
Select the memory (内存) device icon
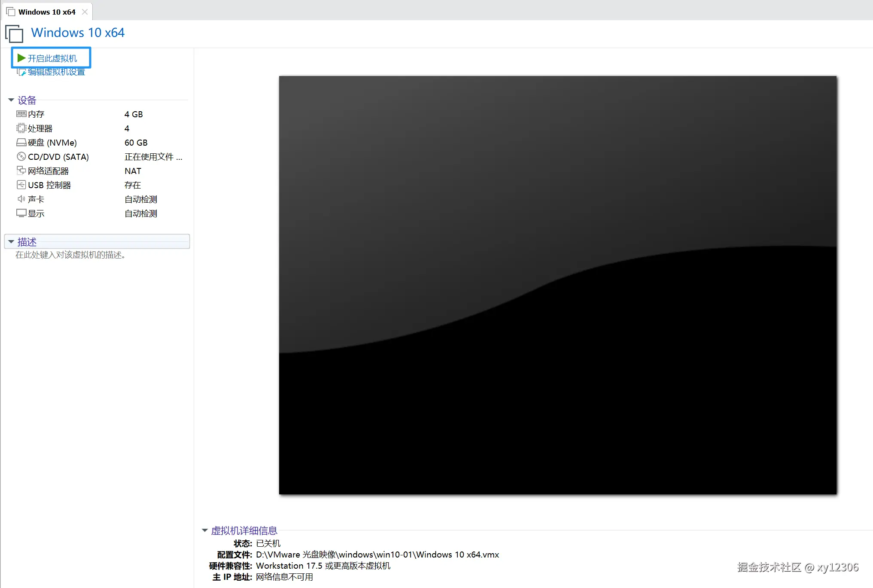tap(21, 114)
